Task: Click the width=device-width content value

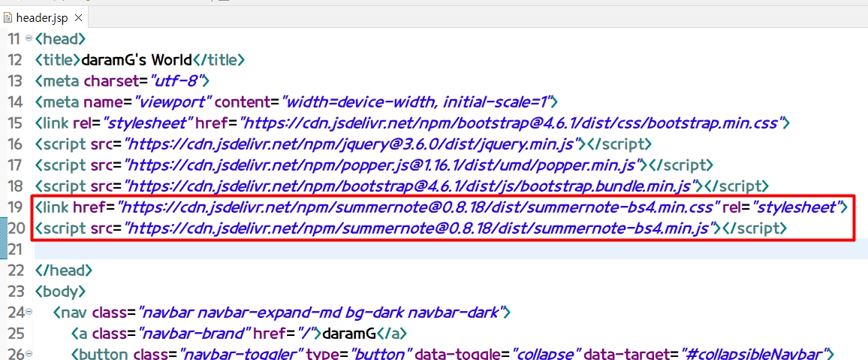Action: pos(416,102)
